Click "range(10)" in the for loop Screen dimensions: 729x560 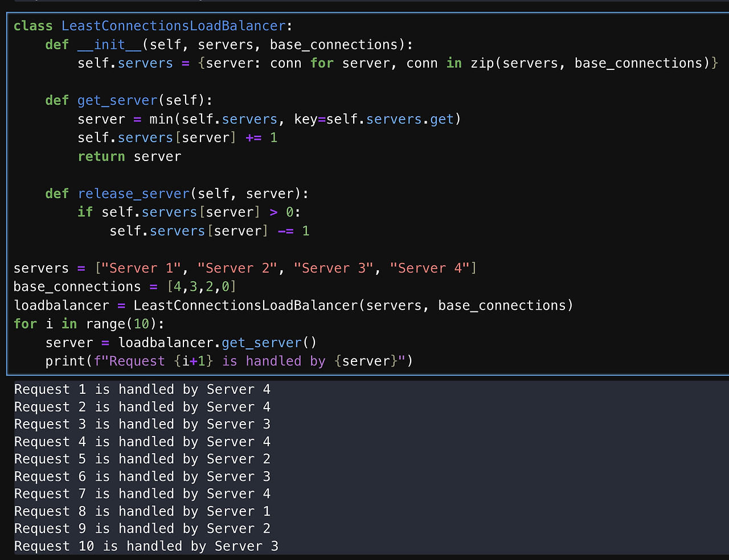[121, 324]
